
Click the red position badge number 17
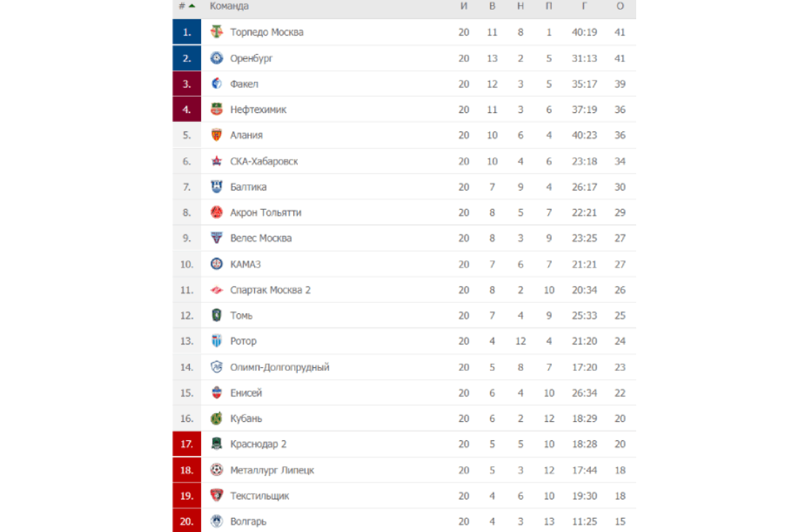[187, 444]
